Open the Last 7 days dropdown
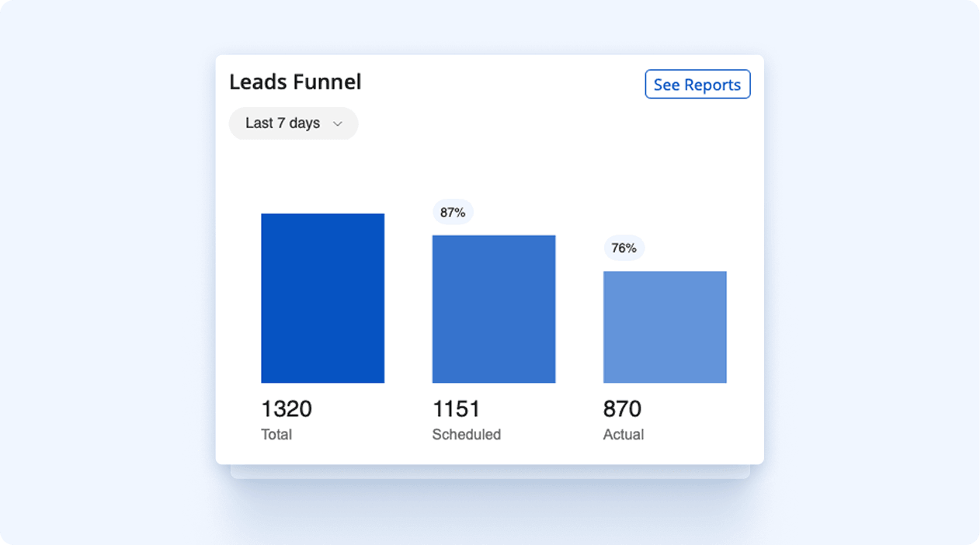Viewport: 980px width, 545px height. [293, 123]
